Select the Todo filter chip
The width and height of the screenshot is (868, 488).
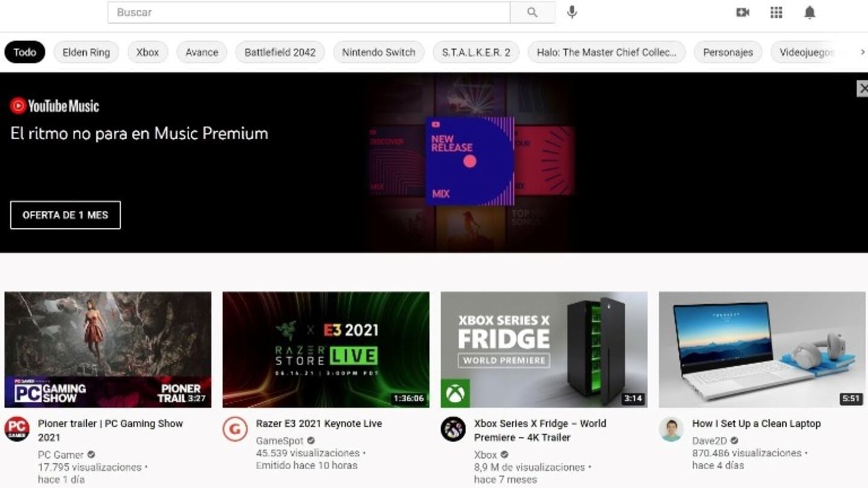tap(25, 52)
